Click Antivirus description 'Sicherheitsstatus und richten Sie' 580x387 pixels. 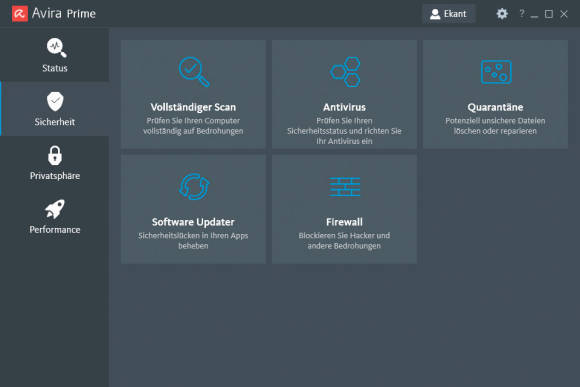[344, 131]
